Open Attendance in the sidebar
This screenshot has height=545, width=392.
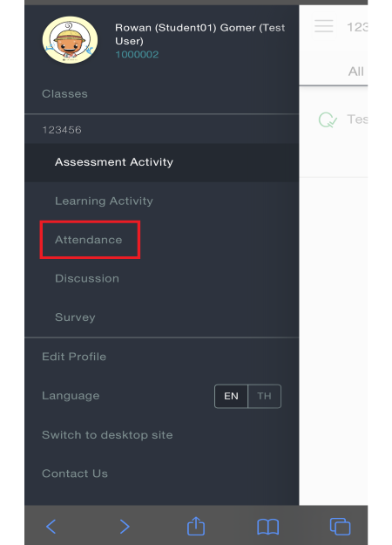pos(89,240)
